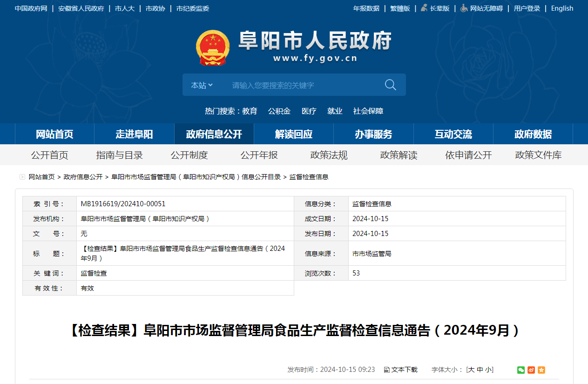Click the elderly person 长辈版 icon

(424, 8)
